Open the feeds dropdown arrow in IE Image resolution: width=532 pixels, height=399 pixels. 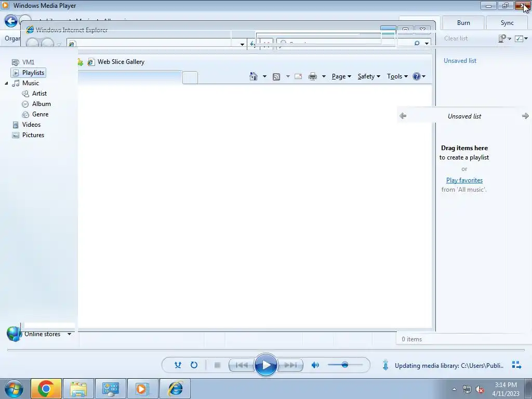point(288,76)
